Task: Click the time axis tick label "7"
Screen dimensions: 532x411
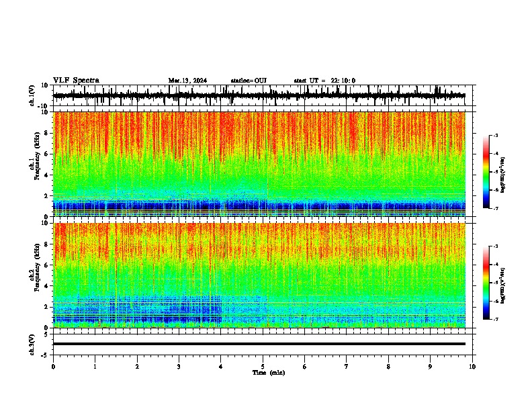Action: [347, 367]
